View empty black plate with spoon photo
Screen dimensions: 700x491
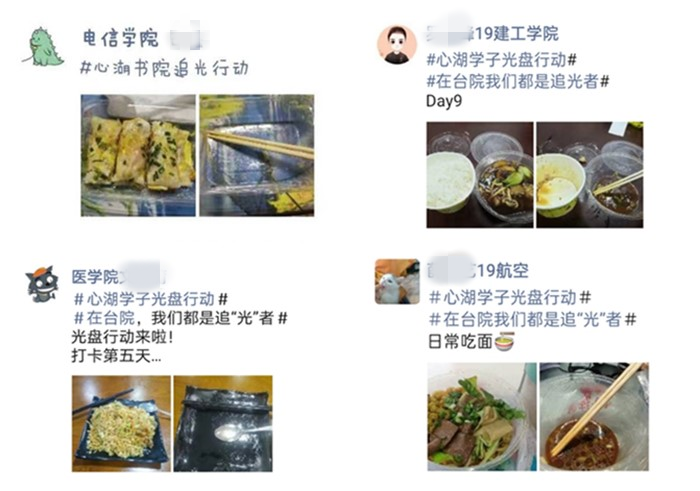coord(223,424)
